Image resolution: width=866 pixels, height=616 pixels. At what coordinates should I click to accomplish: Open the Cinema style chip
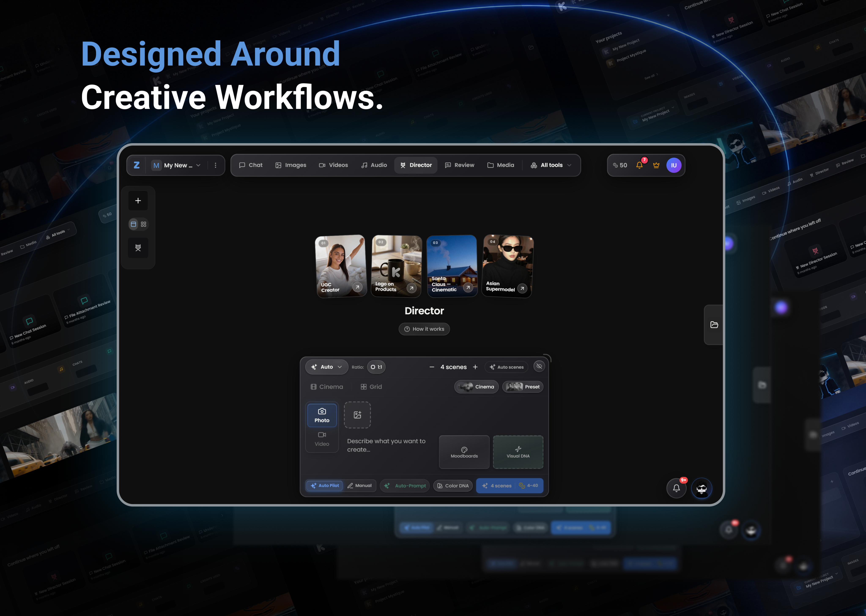476,387
